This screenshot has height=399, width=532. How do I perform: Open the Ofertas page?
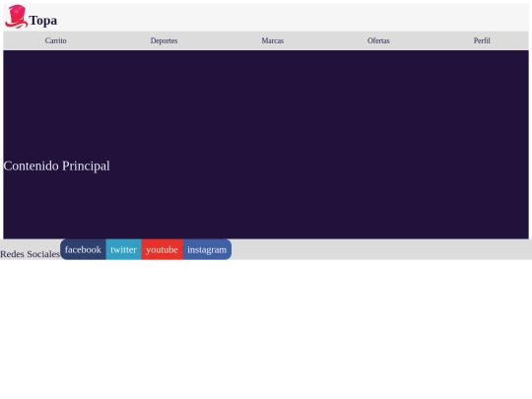(x=378, y=40)
